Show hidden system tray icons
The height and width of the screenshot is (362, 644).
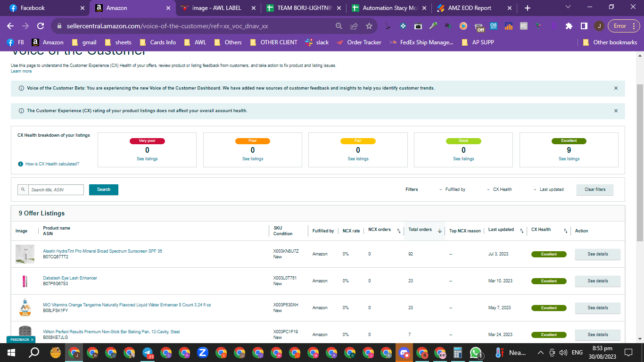540,353
